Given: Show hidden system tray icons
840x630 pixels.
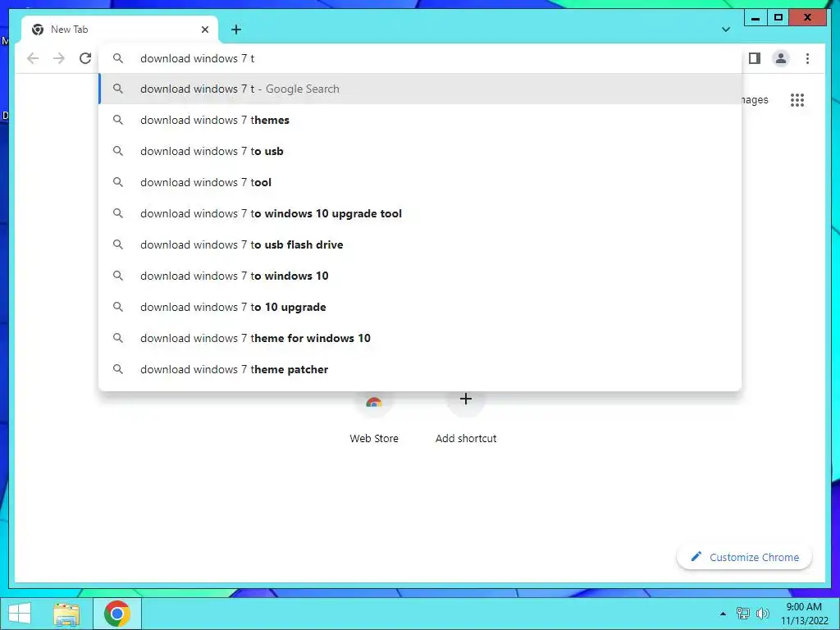Looking at the screenshot, I should click(723, 614).
